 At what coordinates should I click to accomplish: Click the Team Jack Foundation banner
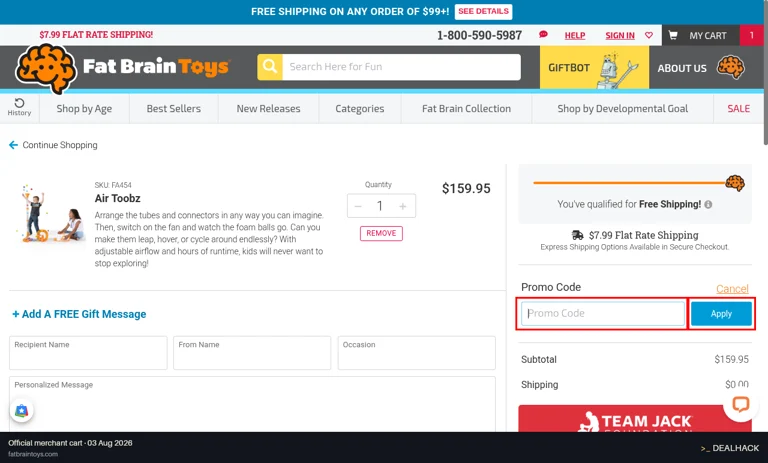(x=635, y=418)
